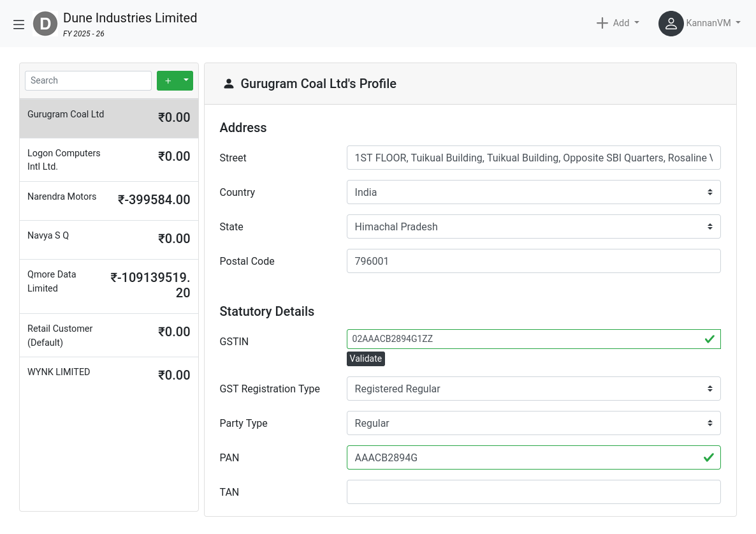Select Retail Customer (Default) entry
This screenshot has width=756, height=534.
pos(109,335)
